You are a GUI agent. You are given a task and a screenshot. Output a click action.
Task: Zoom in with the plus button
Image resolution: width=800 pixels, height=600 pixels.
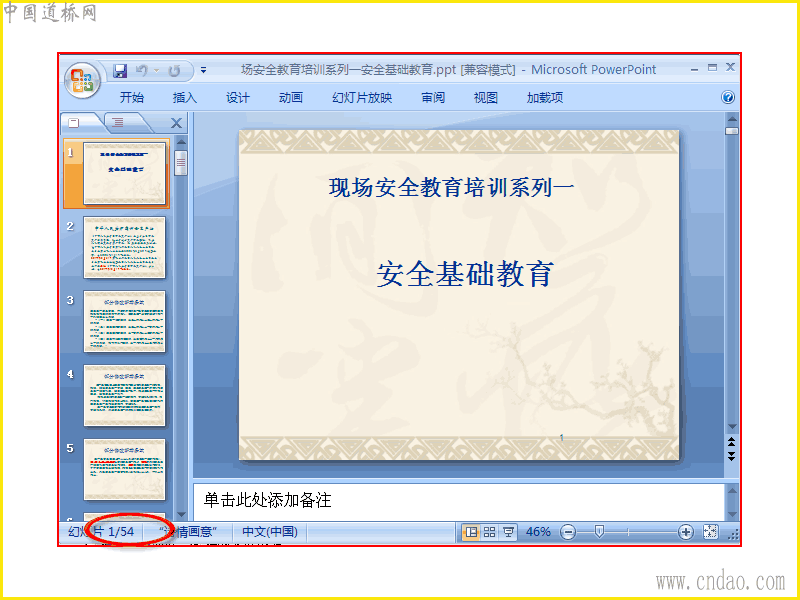pos(686,532)
